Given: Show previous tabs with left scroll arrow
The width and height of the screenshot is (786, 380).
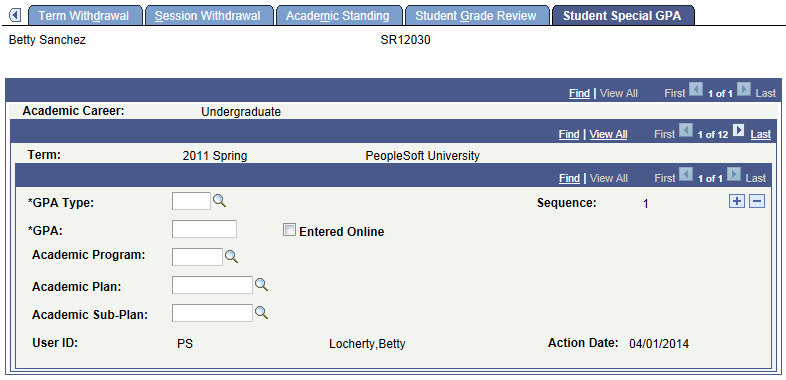Looking at the screenshot, I should pos(15,16).
